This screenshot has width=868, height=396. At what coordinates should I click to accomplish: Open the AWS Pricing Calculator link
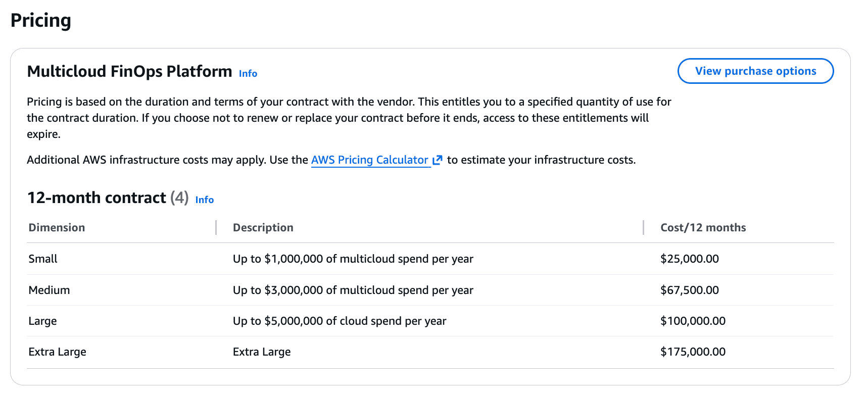point(369,160)
